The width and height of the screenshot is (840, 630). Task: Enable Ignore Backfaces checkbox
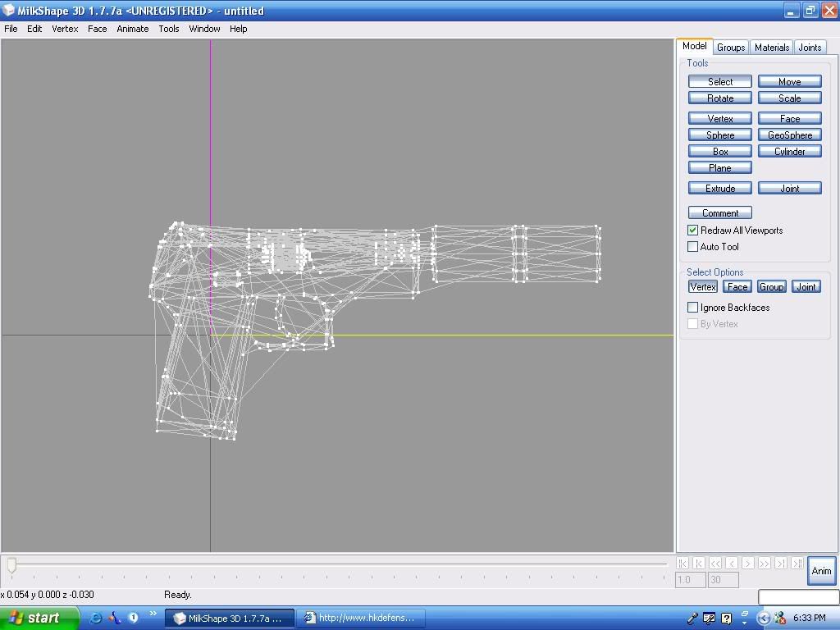point(692,308)
